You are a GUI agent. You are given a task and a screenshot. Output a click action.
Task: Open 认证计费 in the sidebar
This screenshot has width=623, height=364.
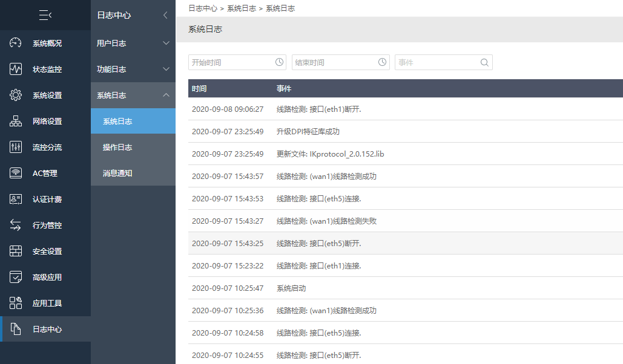(45, 199)
